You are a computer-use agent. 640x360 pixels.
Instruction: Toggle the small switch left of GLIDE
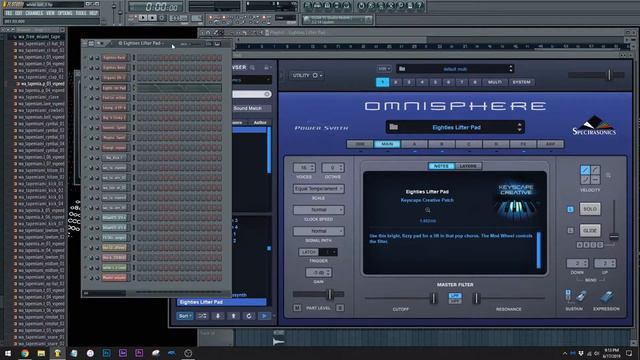571,231
